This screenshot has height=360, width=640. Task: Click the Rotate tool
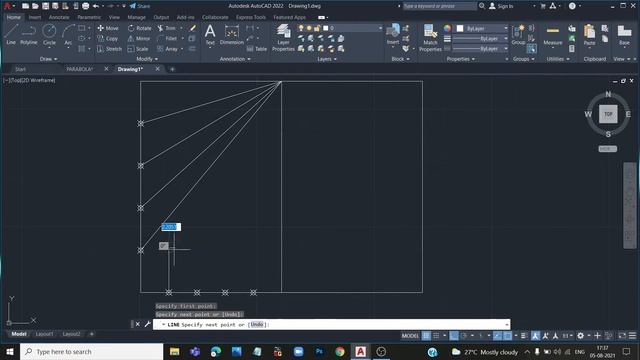pyautogui.click(x=139, y=28)
